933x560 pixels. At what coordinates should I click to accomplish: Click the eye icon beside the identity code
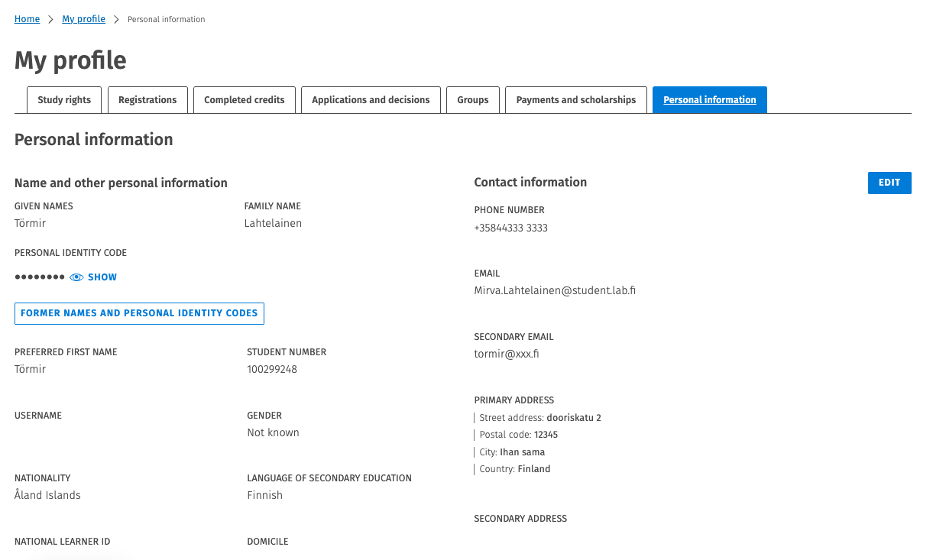76,277
